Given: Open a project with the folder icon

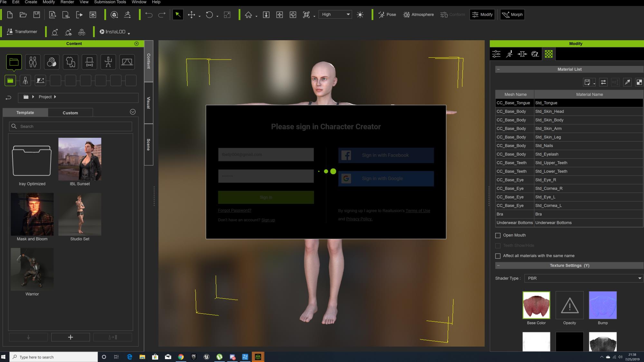Looking at the screenshot, I should 23,14.
